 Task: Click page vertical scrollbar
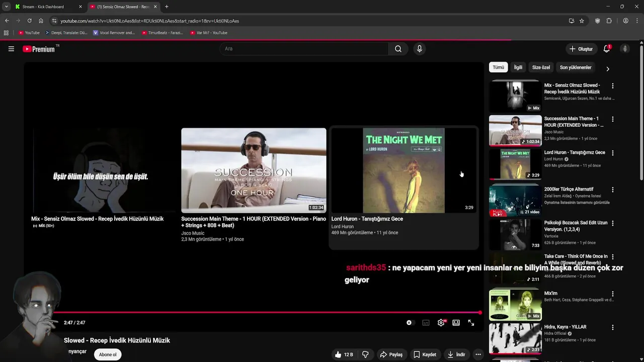[x=641, y=113]
